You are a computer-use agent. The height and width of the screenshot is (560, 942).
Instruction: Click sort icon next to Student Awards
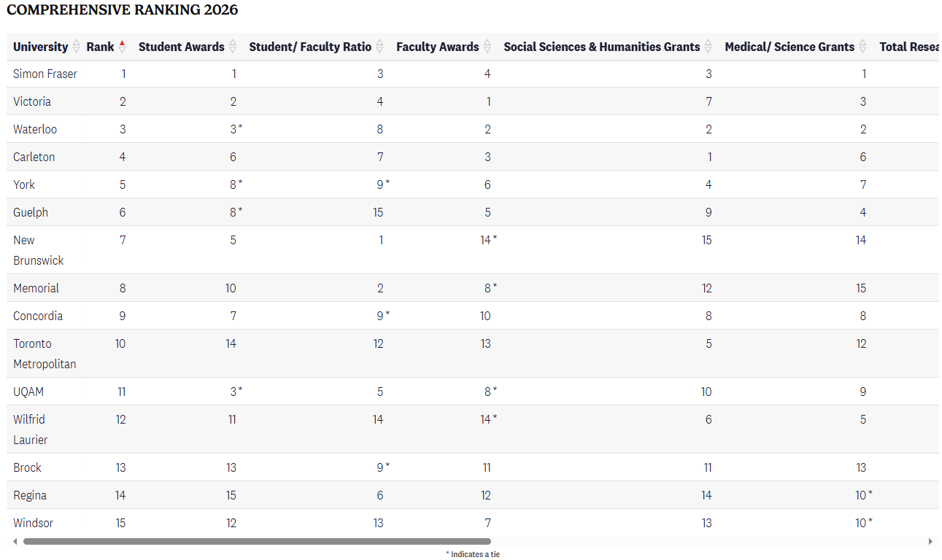pos(233,47)
